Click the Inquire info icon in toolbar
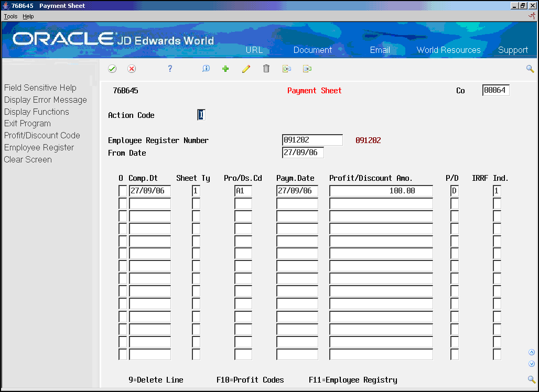This screenshot has height=392, width=539. (206, 68)
